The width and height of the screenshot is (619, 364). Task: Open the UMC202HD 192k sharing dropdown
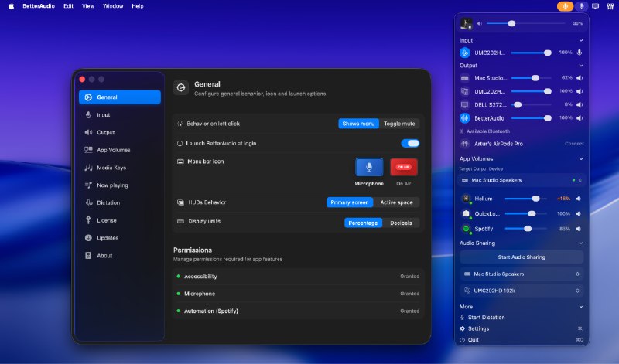(x=522, y=291)
